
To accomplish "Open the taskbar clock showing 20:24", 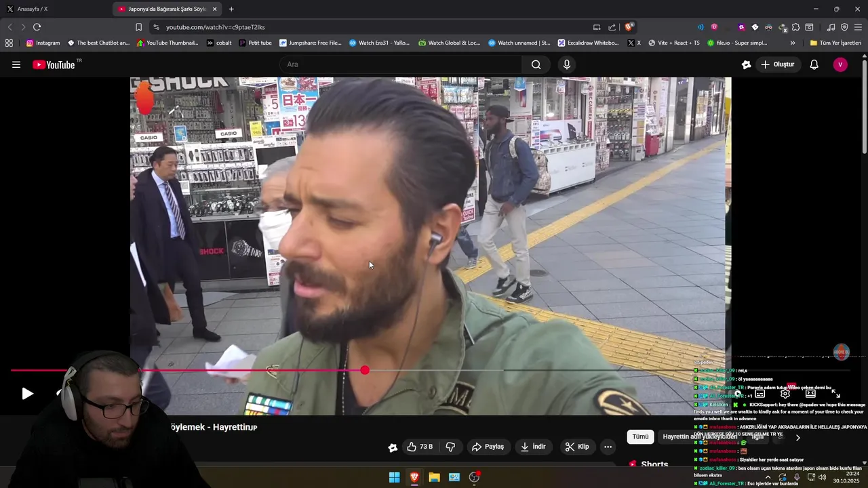I will coord(847,477).
